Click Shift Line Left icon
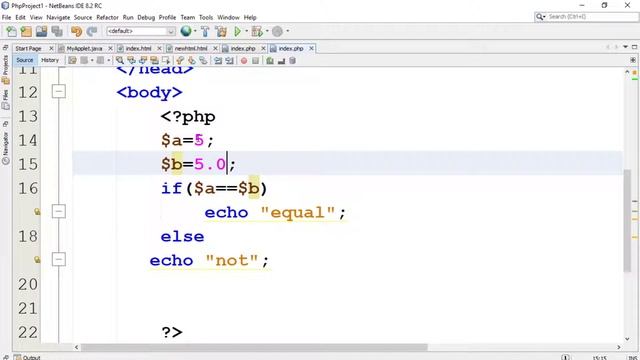 [x=218, y=61]
